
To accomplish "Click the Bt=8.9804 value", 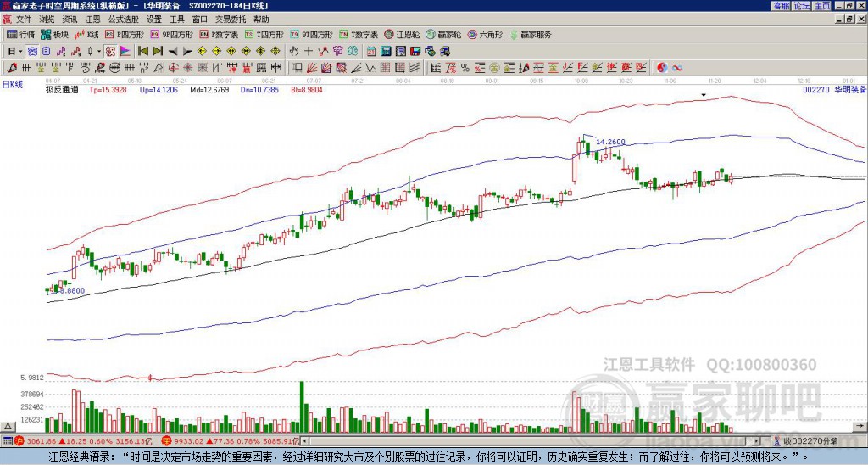I will point(307,89).
